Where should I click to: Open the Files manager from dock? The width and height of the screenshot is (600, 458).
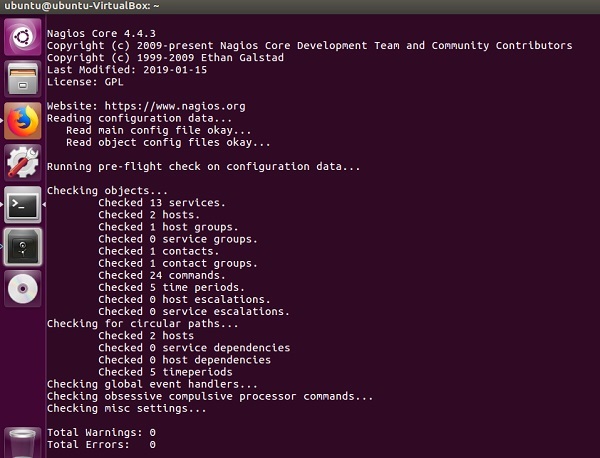pos(22,78)
